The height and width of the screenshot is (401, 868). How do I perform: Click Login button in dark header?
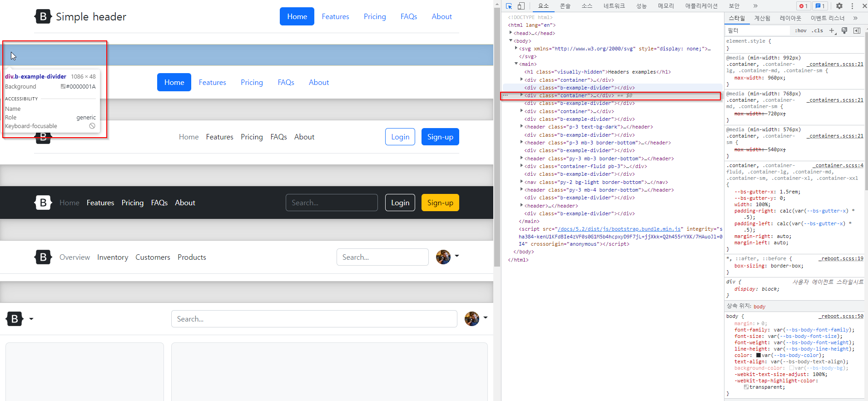(400, 203)
